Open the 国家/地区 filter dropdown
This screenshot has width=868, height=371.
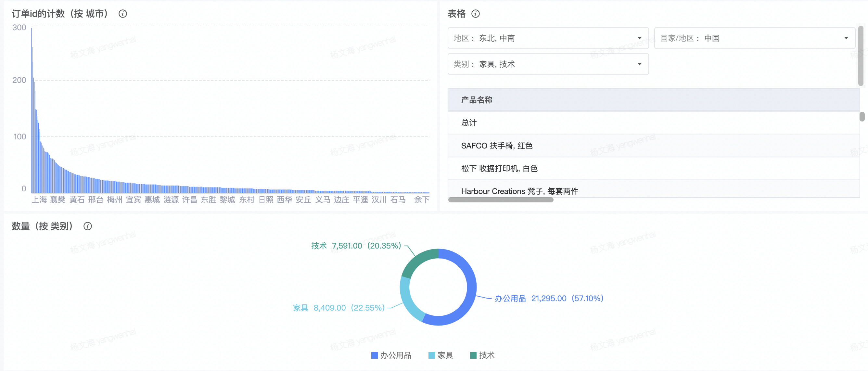coord(754,38)
